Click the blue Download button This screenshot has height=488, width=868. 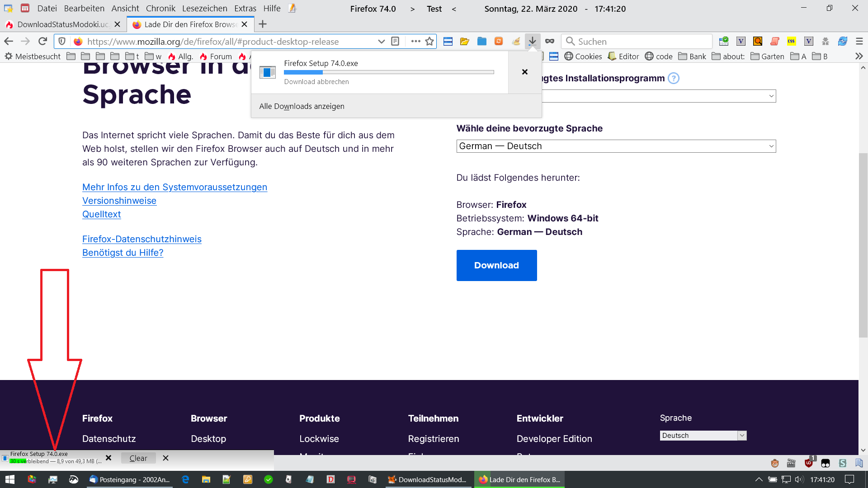tap(496, 265)
